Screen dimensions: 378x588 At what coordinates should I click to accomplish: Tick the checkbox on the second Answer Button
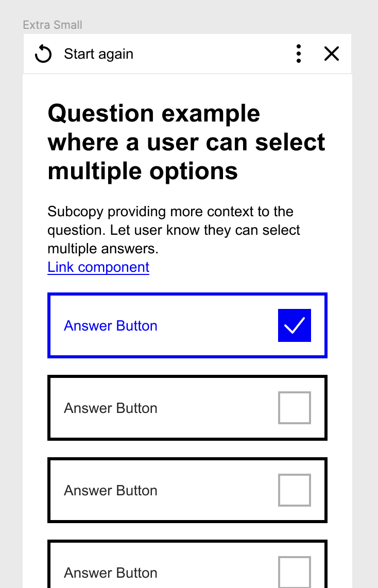tap(295, 408)
